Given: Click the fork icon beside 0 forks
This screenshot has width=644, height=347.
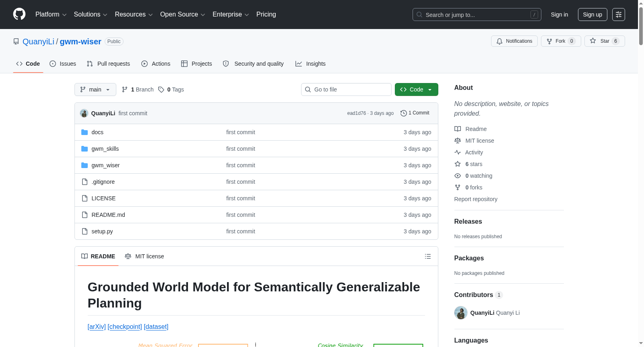Looking at the screenshot, I should tap(458, 187).
